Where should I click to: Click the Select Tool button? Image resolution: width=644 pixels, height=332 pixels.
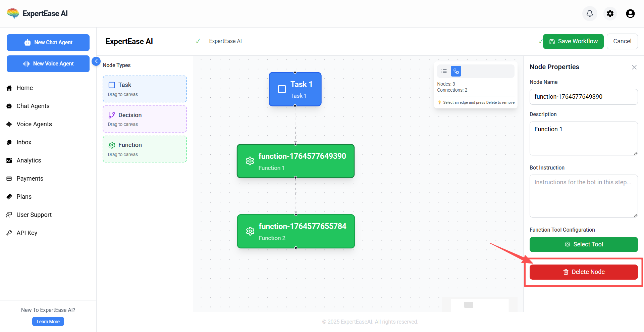pyautogui.click(x=584, y=244)
